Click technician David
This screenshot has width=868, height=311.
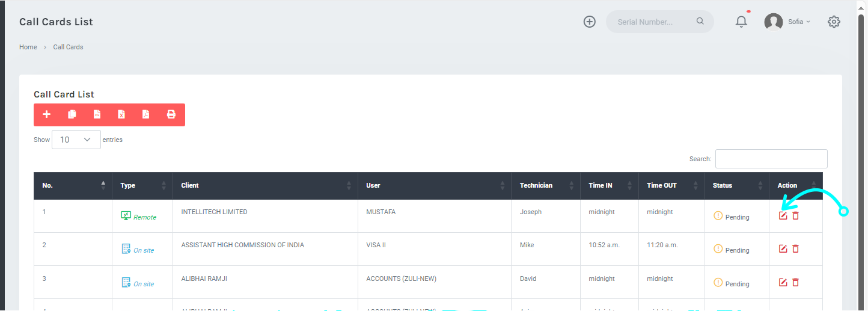click(528, 279)
